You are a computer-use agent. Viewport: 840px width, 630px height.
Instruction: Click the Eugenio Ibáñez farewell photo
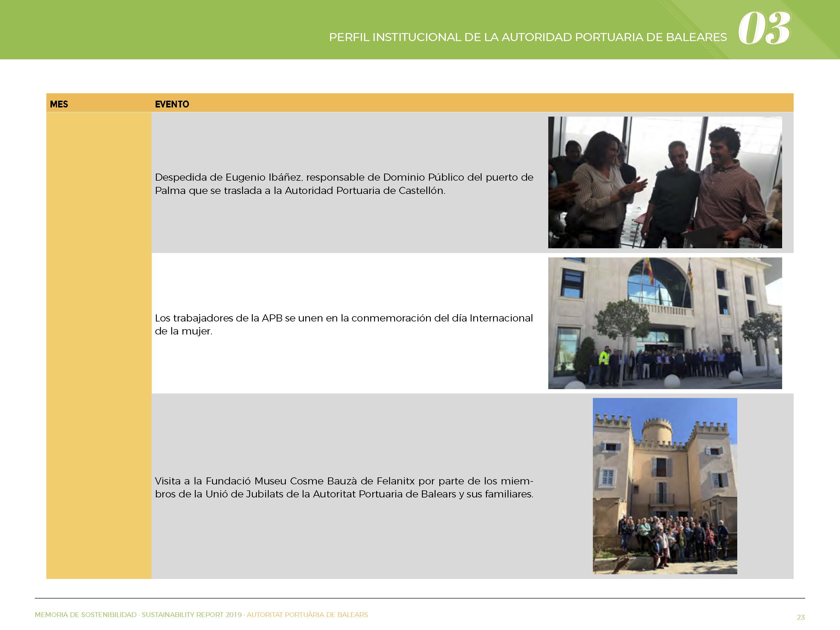coord(665,182)
